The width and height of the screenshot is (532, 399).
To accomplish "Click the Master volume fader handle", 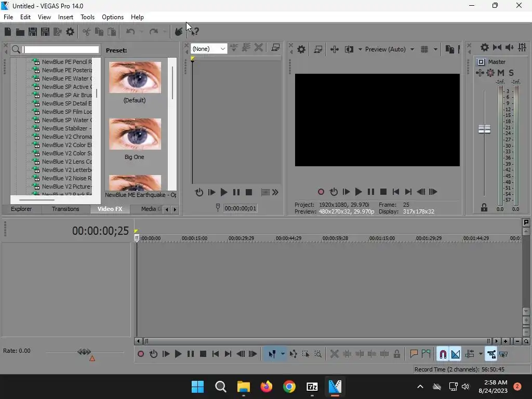I will coord(484,129).
